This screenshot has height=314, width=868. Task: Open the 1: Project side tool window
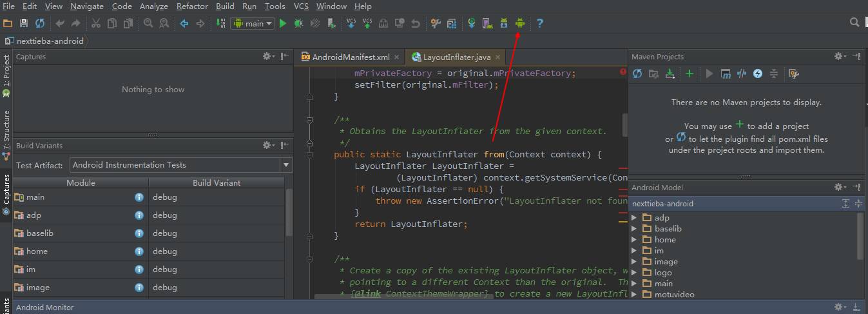click(x=6, y=75)
